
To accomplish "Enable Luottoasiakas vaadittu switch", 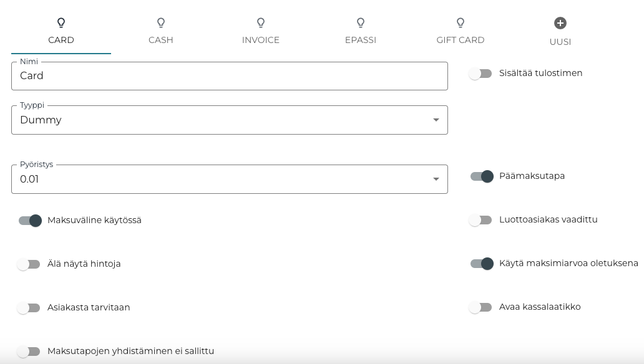I will 481,220.
